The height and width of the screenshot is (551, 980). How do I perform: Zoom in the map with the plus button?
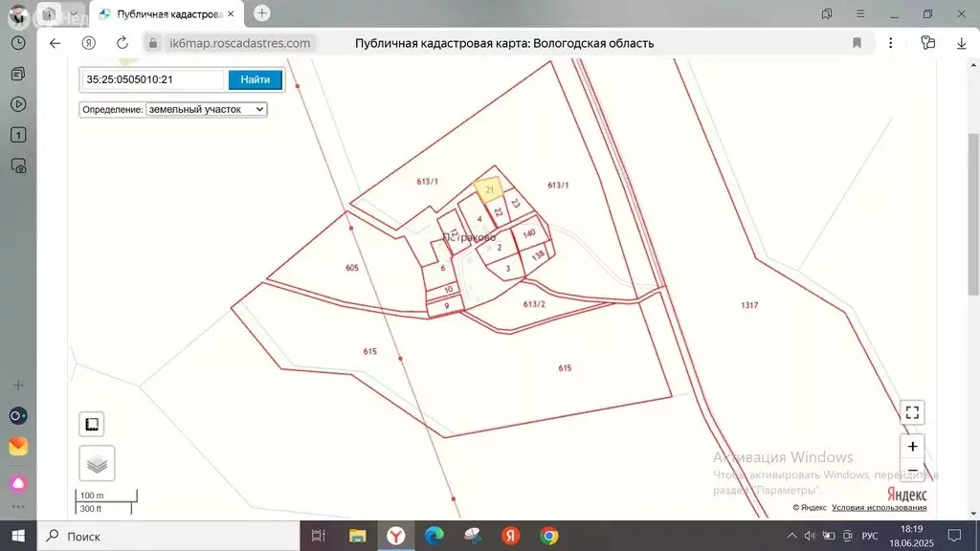coord(912,447)
